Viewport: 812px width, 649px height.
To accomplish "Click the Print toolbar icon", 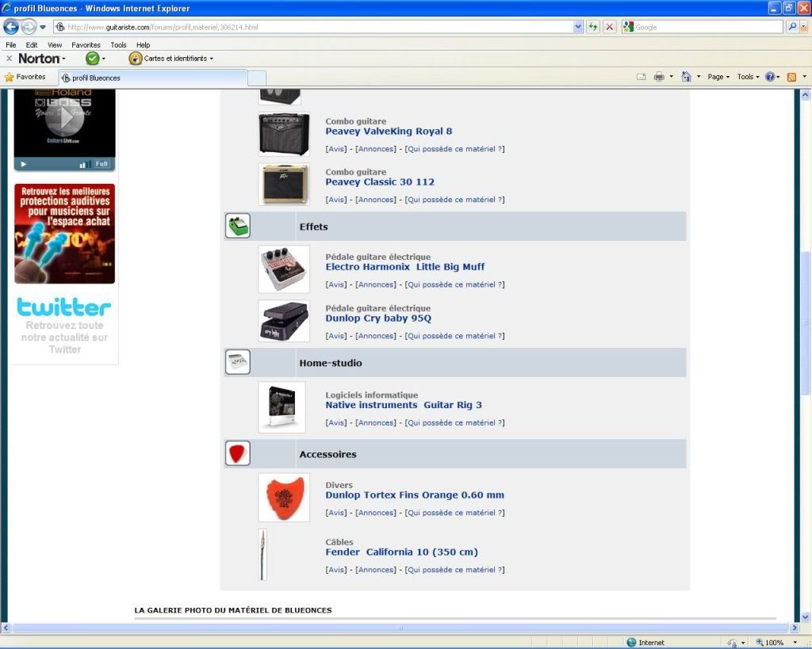I will pyautogui.click(x=658, y=77).
